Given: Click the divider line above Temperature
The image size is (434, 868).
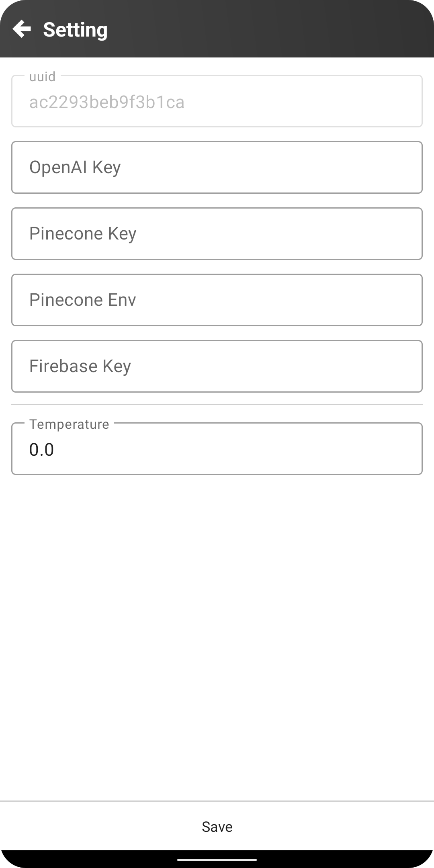Looking at the screenshot, I should pyautogui.click(x=217, y=404).
